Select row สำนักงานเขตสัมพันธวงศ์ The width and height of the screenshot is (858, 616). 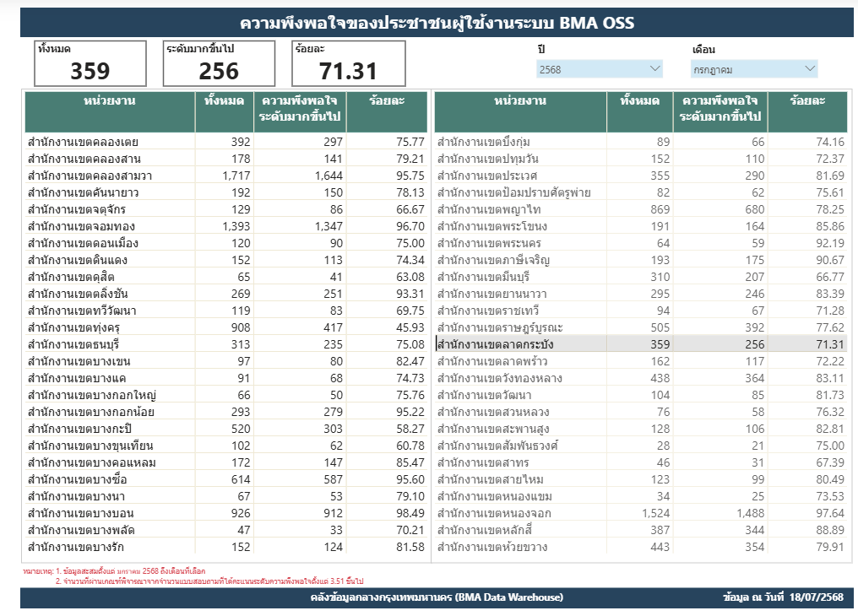point(641,446)
